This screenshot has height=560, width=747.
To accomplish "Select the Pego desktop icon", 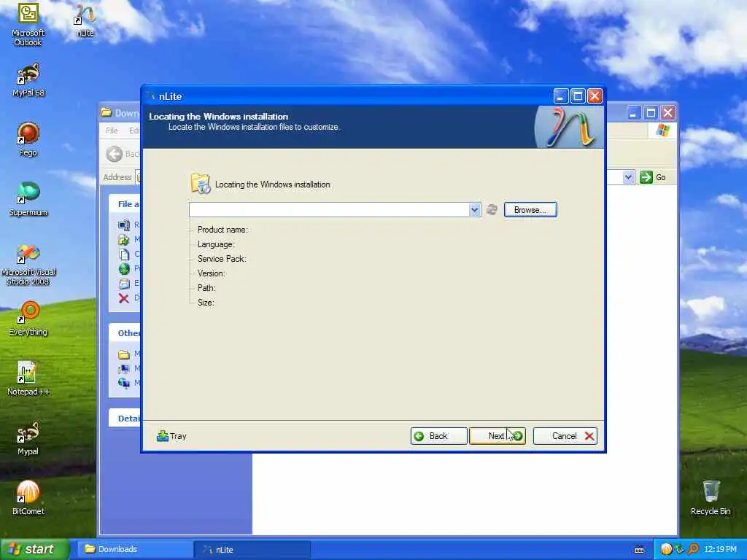I will (x=28, y=139).
